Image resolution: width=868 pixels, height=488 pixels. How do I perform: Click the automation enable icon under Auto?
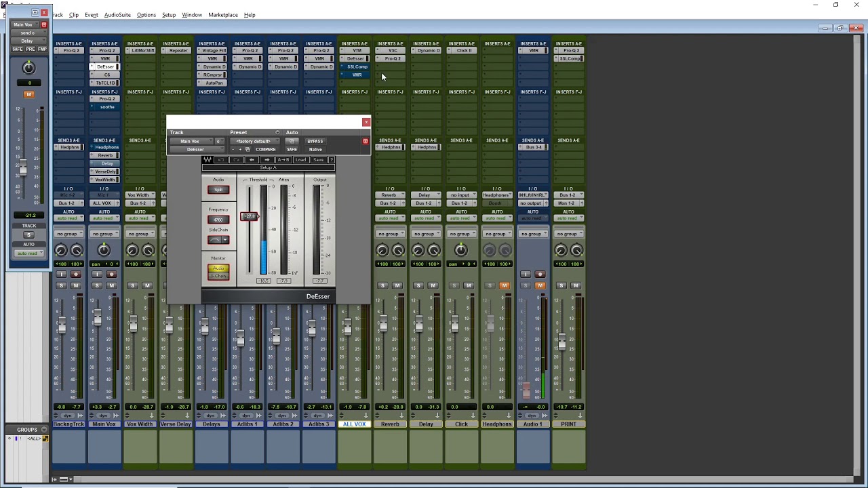[292, 142]
